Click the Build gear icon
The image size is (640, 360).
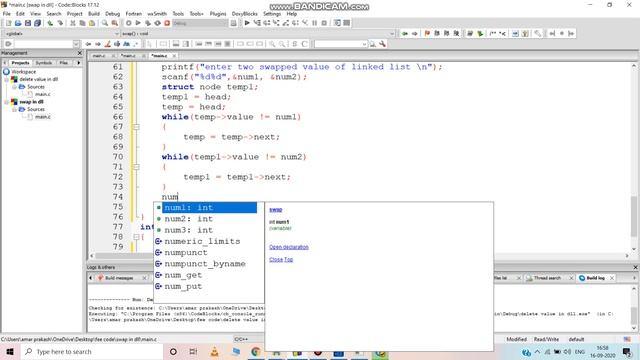129,23
